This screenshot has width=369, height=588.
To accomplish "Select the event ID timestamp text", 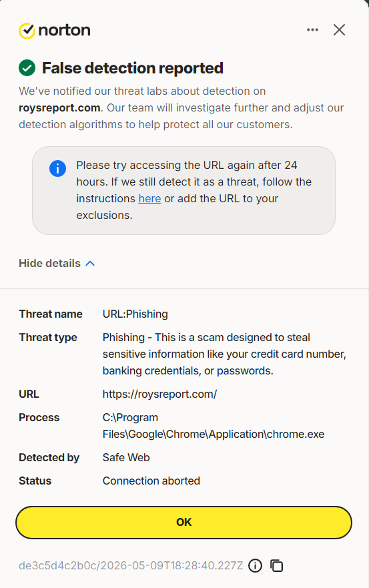I will point(131,565).
